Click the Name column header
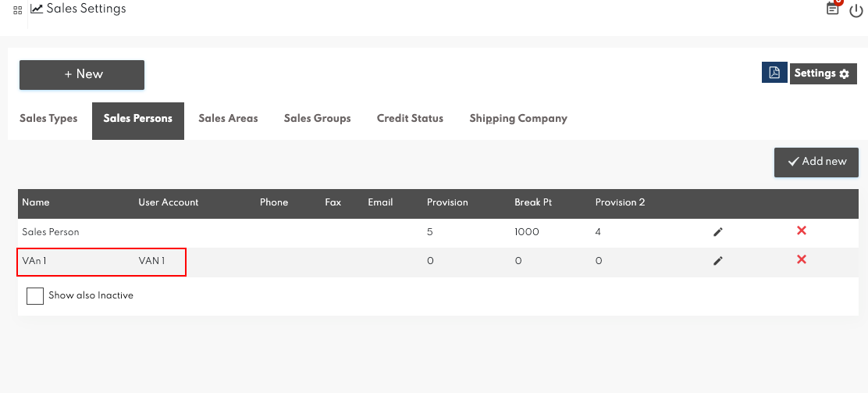Screen dimensions: 868x393 [36, 202]
